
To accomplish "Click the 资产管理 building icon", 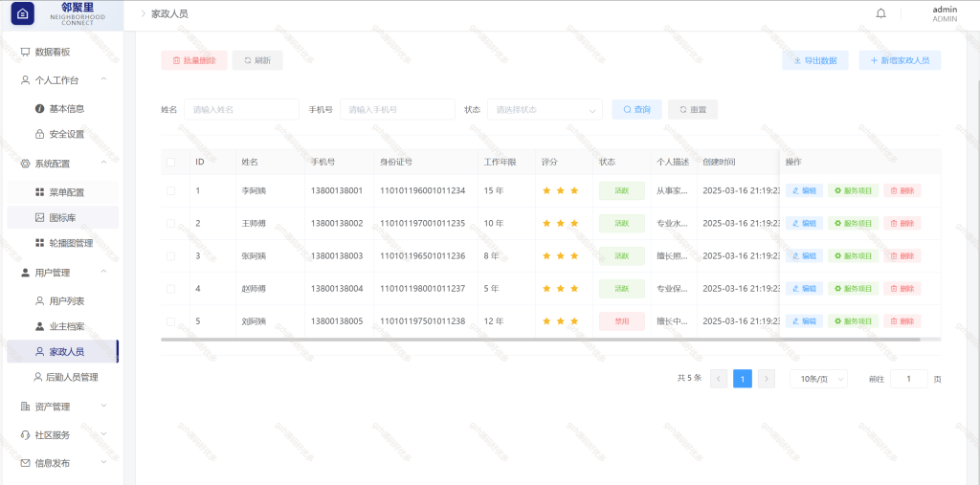I will tap(25, 407).
